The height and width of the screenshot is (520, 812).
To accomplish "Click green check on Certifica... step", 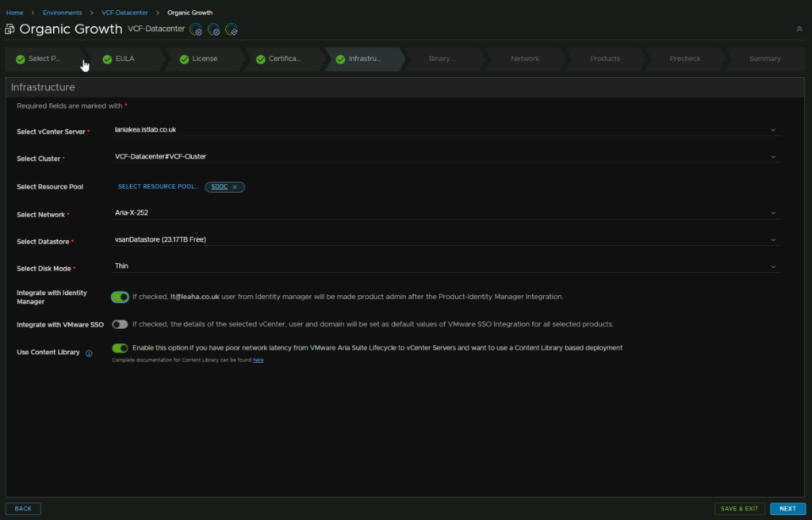I will click(x=260, y=59).
